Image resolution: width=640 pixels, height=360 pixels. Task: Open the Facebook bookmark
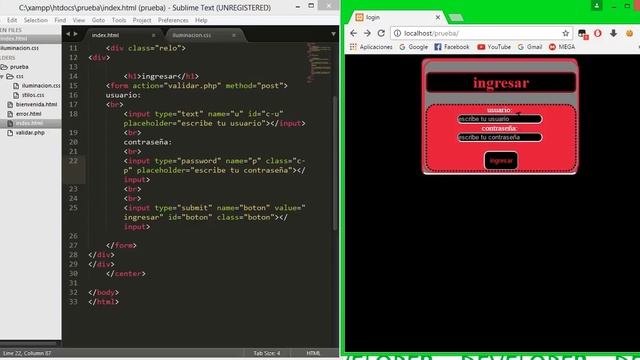pos(452,47)
